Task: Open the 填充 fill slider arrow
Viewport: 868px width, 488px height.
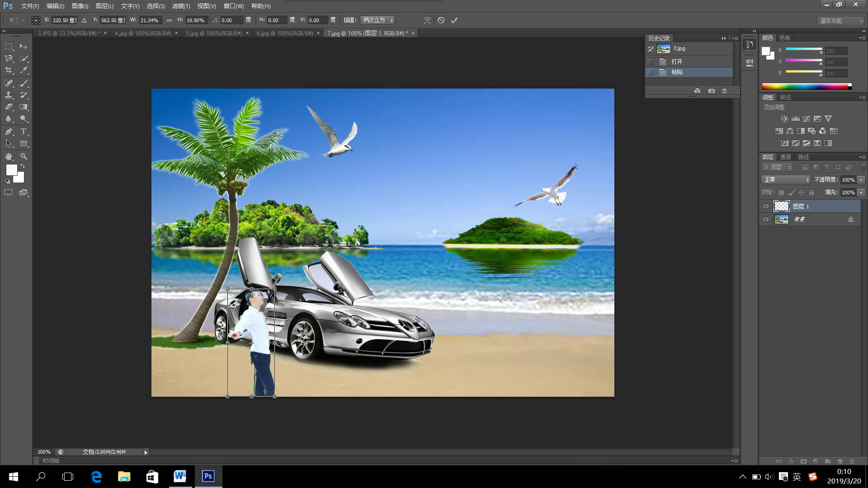Action: (x=861, y=192)
